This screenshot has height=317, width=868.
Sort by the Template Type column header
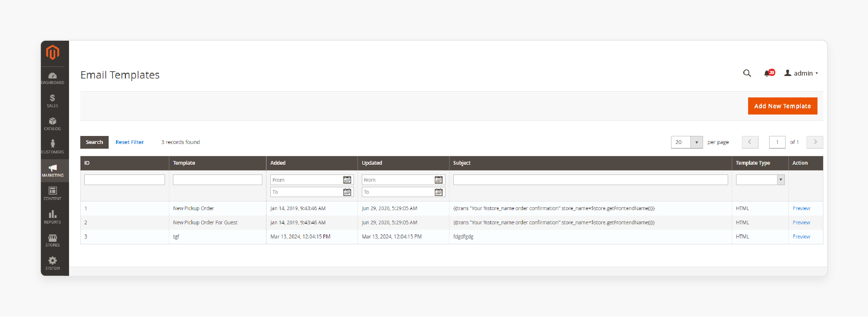point(760,163)
